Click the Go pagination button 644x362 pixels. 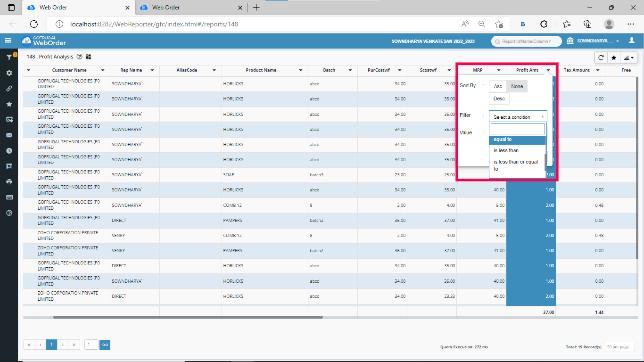click(105, 345)
